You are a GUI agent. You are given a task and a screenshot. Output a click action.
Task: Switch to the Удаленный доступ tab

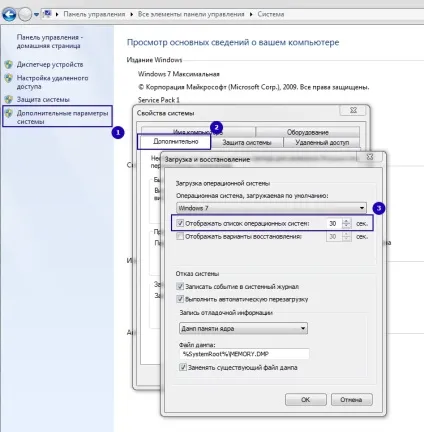click(x=322, y=142)
